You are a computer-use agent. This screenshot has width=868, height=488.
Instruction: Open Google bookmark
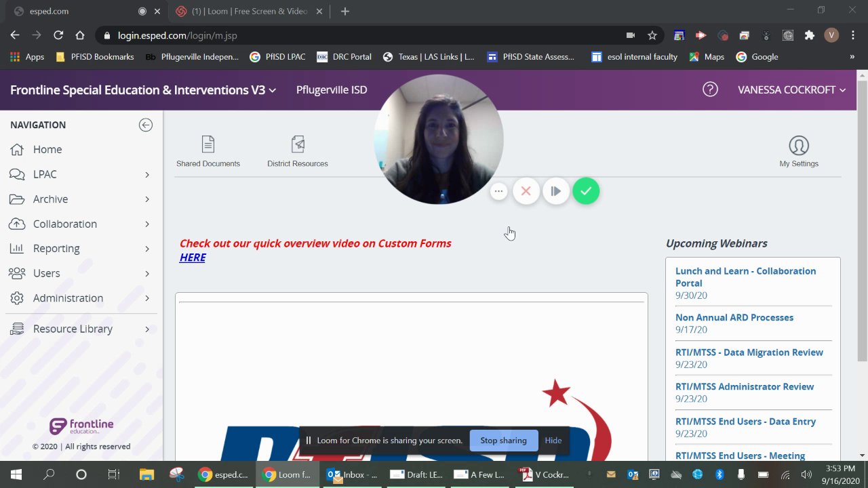[757, 57]
